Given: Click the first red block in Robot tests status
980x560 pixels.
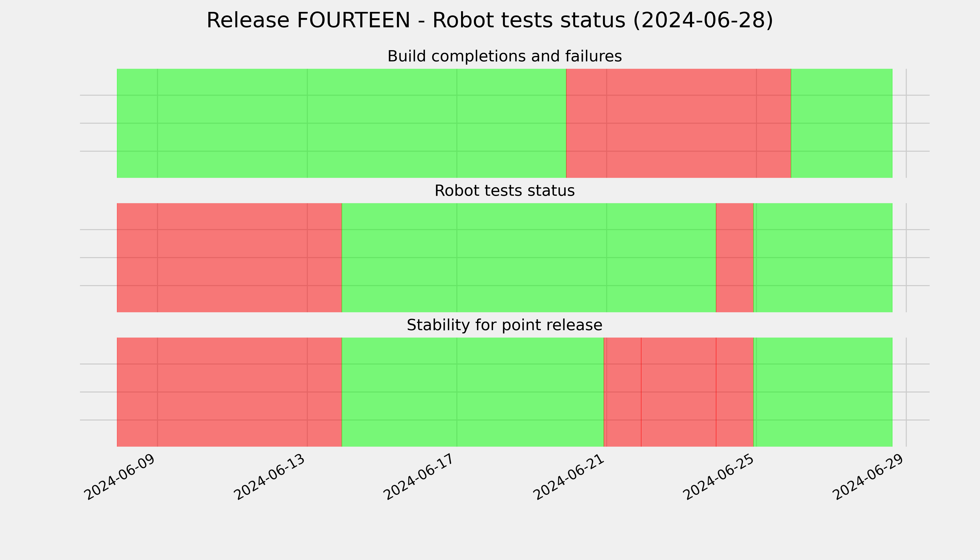Looking at the screenshot, I should tap(229, 258).
